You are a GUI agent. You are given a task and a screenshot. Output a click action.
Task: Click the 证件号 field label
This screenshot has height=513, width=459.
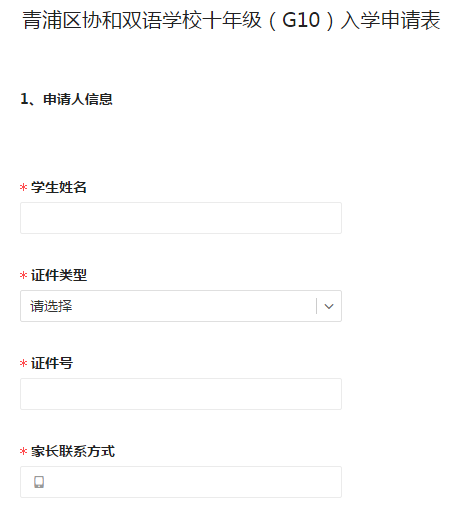52,363
